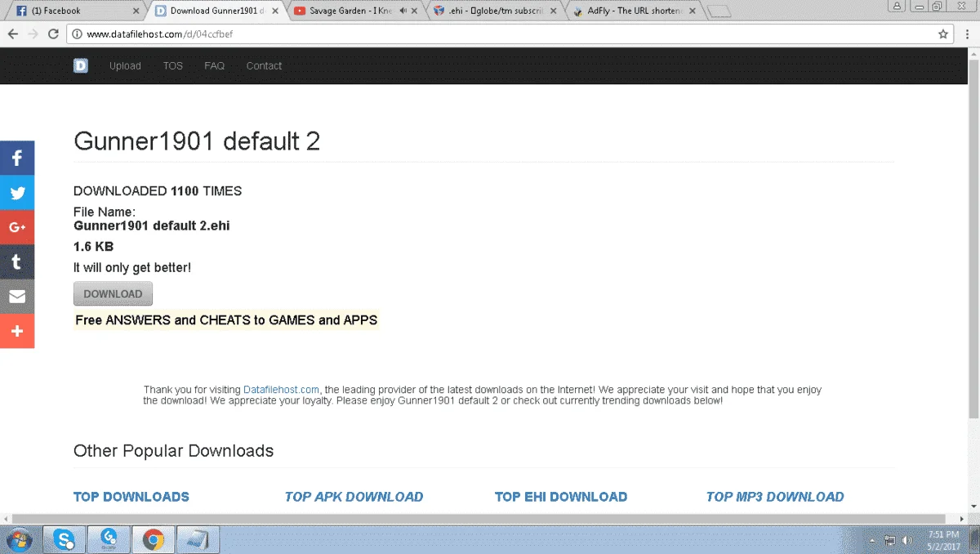Share page via Tumblr sidebar icon

click(x=17, y=261)
